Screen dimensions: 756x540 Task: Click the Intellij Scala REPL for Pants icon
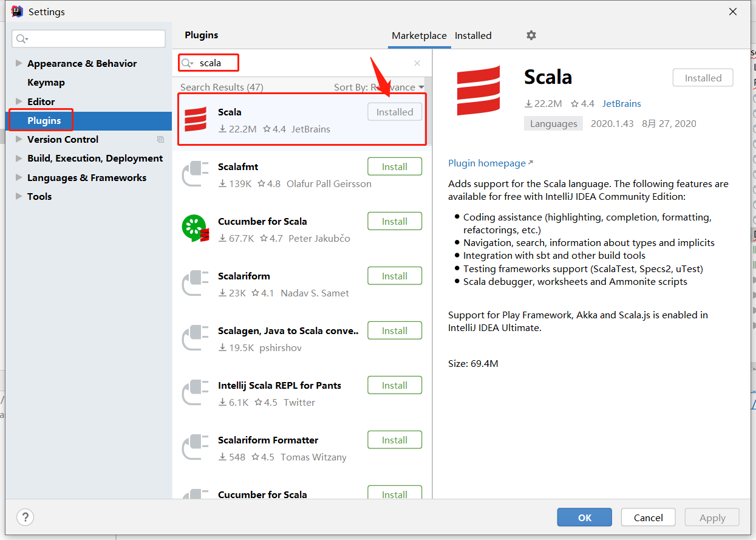tap(196, 392)
